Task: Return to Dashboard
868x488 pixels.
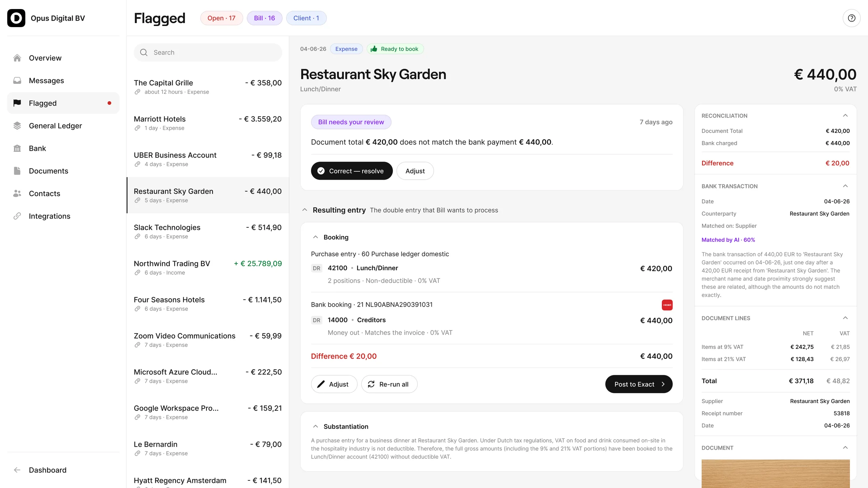Action: click(63, 470)
